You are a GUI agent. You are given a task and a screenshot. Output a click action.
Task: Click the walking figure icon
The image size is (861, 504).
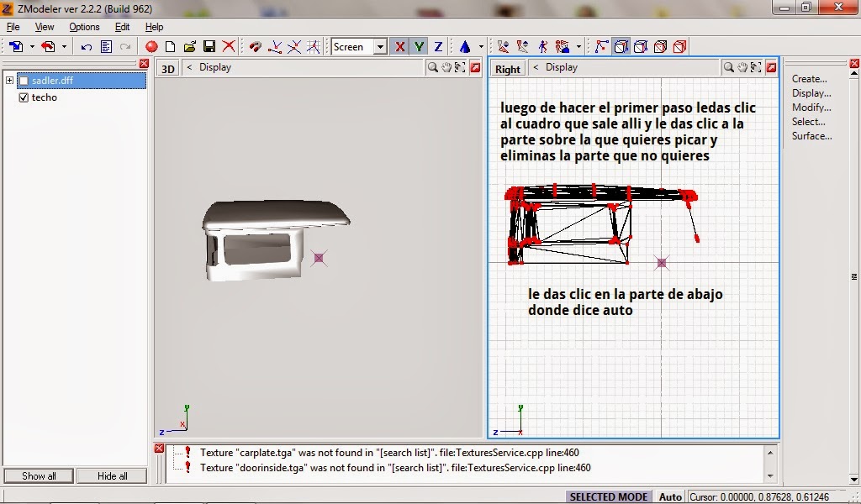pos(542,46)
